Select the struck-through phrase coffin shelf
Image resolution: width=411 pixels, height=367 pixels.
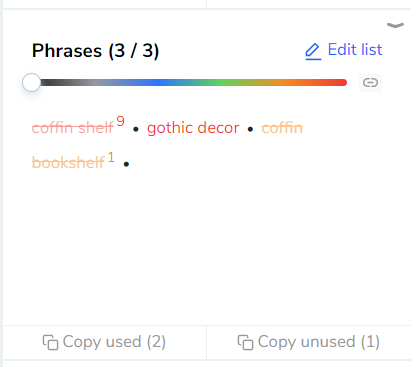(x=73, y=128)
